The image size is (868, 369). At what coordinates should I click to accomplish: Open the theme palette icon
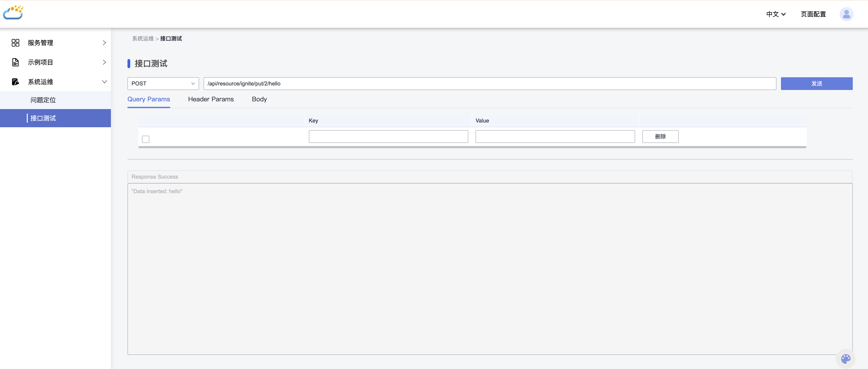pyautogui.click(x=846, y=359)
